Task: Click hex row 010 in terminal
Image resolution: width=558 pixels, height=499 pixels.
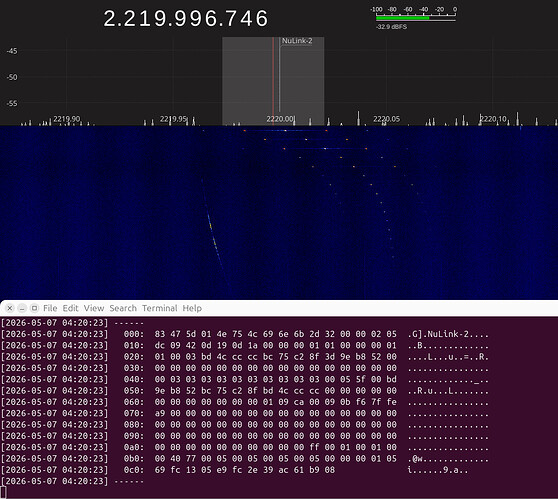Action: coord(245,345)
